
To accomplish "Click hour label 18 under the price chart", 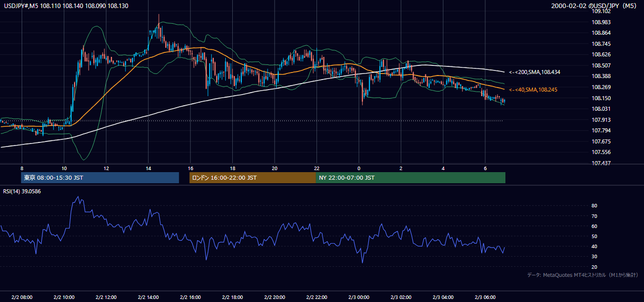I will (232, 168).
